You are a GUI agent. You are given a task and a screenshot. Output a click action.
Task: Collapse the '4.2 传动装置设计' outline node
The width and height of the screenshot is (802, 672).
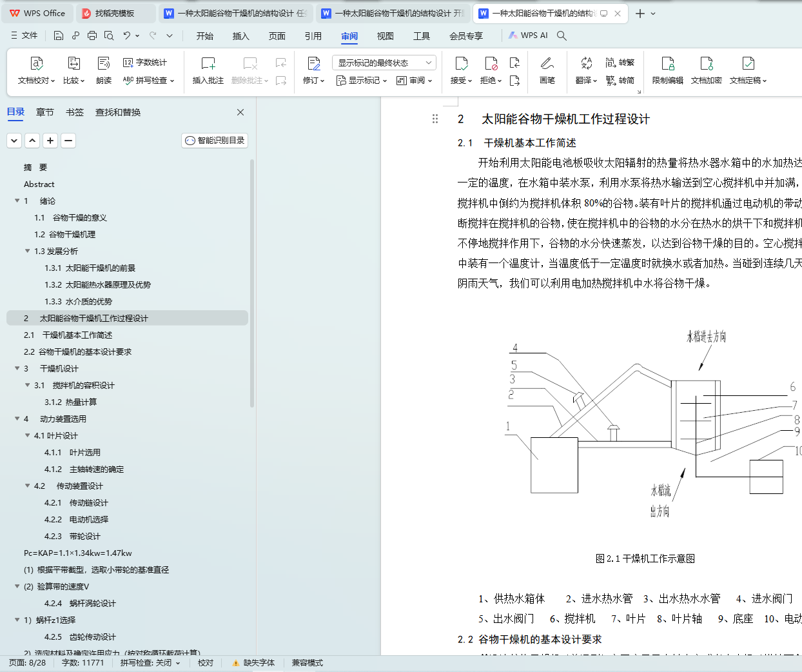coord(28,486)
